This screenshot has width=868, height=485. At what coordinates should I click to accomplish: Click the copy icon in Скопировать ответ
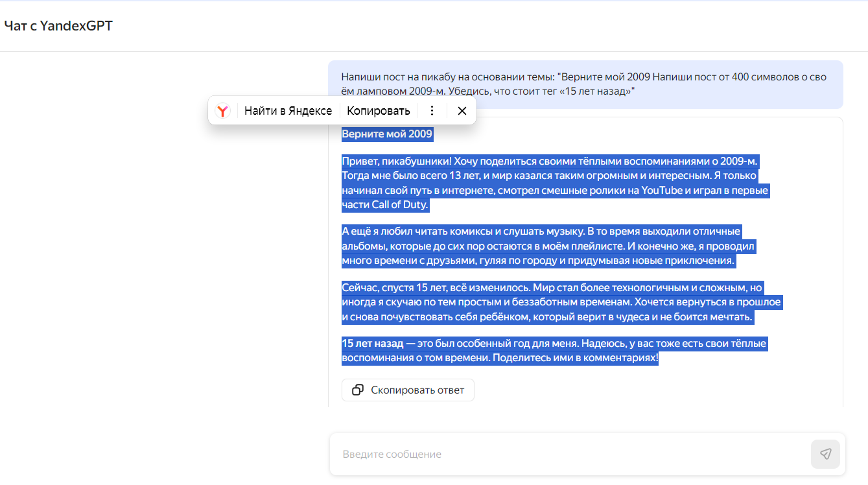coord(358,390)
